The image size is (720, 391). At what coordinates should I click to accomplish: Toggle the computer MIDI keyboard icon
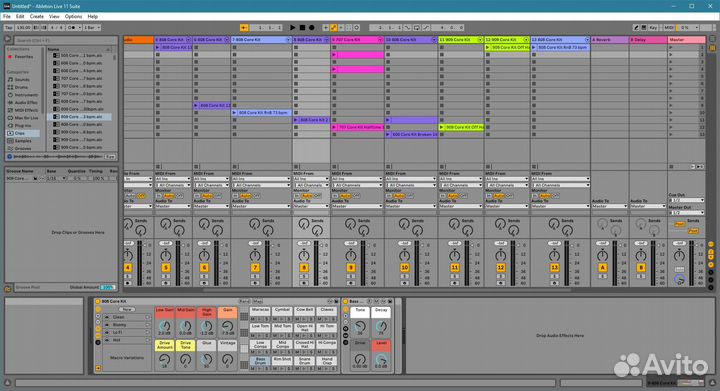[644, 28]
